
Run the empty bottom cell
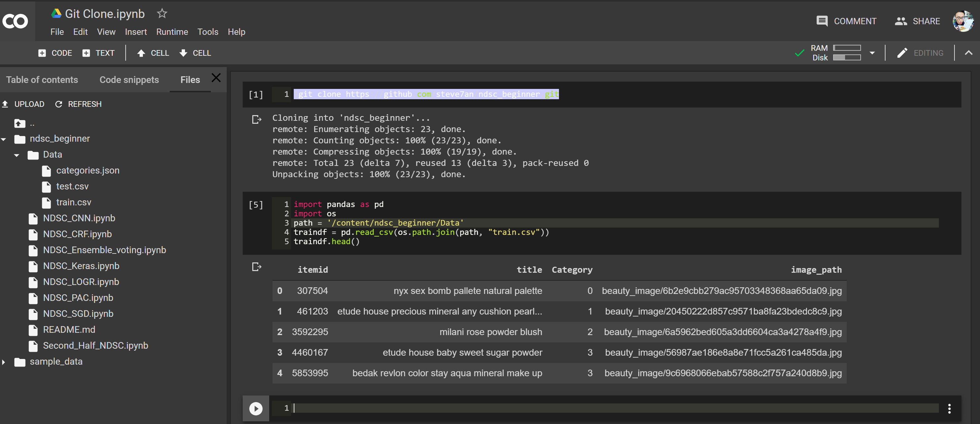click(256, 408)
